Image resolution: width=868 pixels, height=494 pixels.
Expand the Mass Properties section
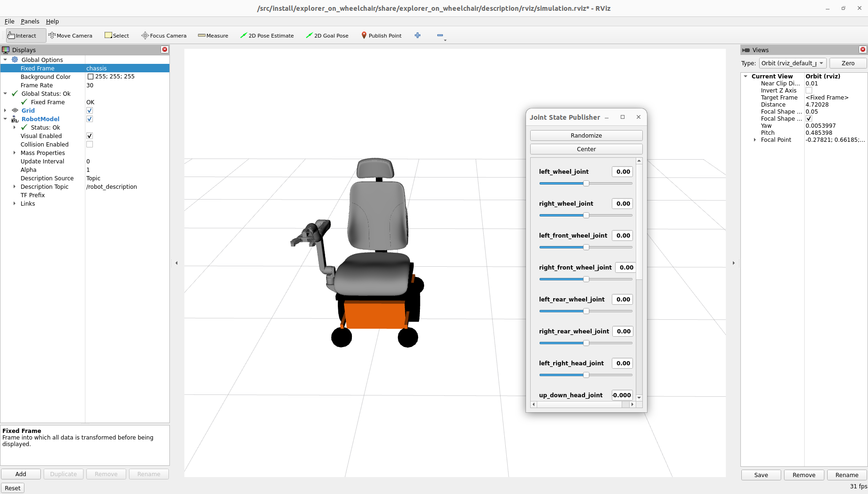point(14,153)
